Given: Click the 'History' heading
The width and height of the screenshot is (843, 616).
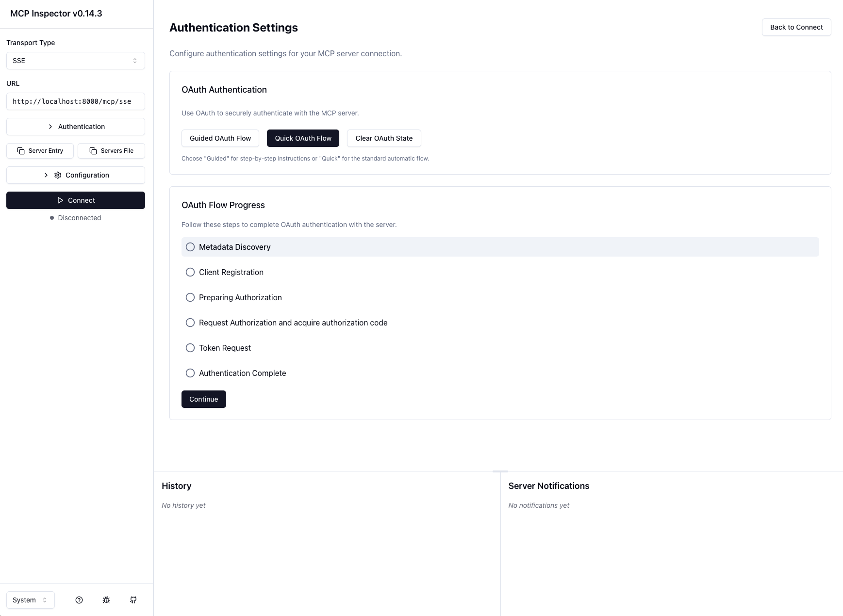Looking at the screenshot, I should pyautogui.click(x=176, y=486).
